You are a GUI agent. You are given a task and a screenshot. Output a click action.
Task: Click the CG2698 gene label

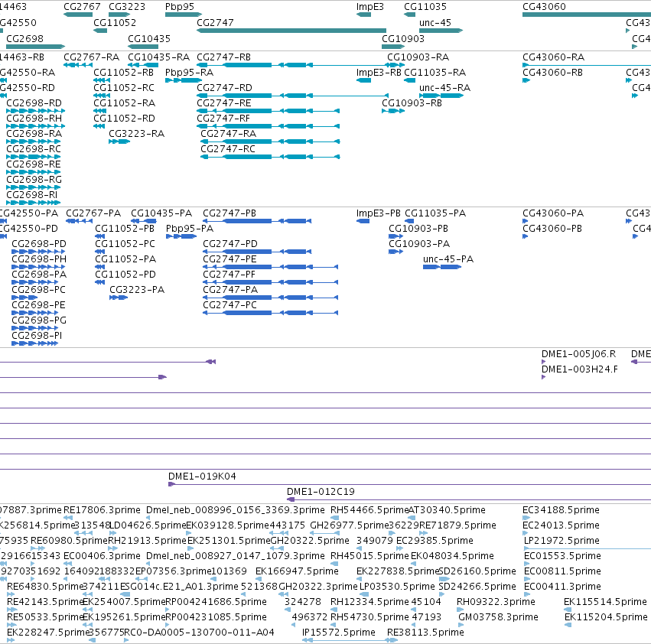click(x=25, y=38)
